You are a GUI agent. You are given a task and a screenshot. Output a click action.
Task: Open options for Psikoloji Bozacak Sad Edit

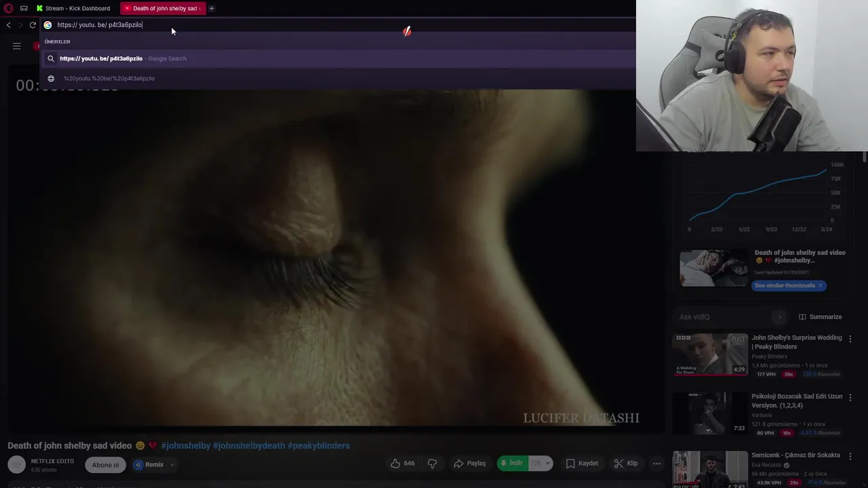tap(850, 397)
